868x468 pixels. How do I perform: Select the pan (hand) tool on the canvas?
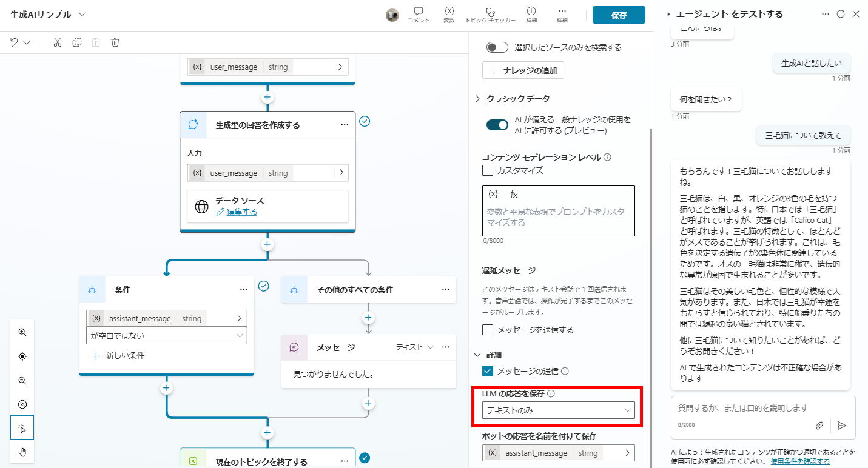[22, 452]
